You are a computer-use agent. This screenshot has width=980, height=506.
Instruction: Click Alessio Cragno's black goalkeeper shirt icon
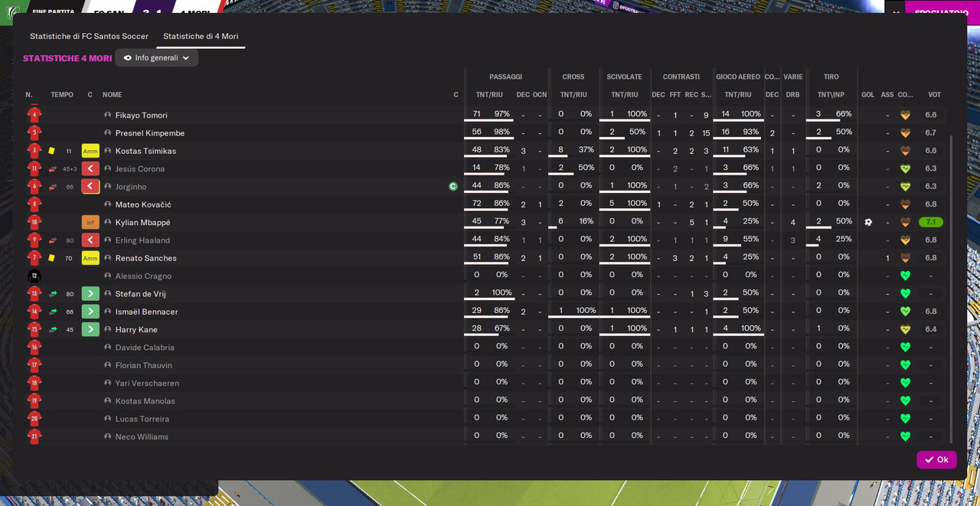34,276
